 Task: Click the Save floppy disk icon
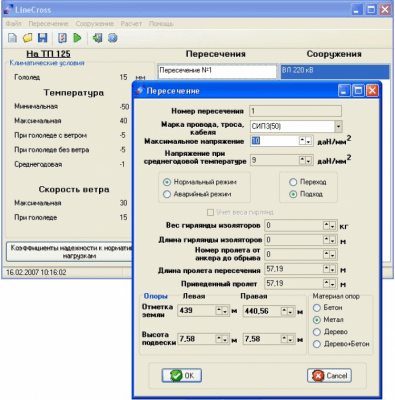pyautogui.click(x=42, y=38)
